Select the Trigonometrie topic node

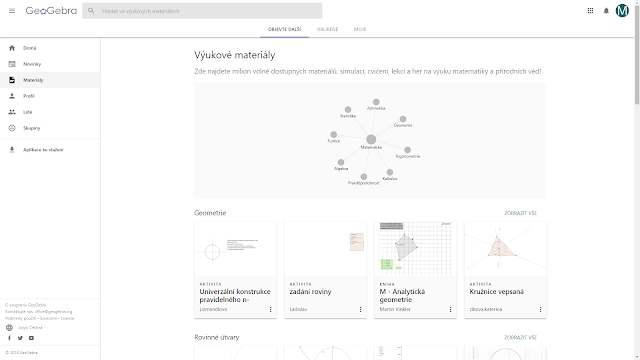pos(407,150)
